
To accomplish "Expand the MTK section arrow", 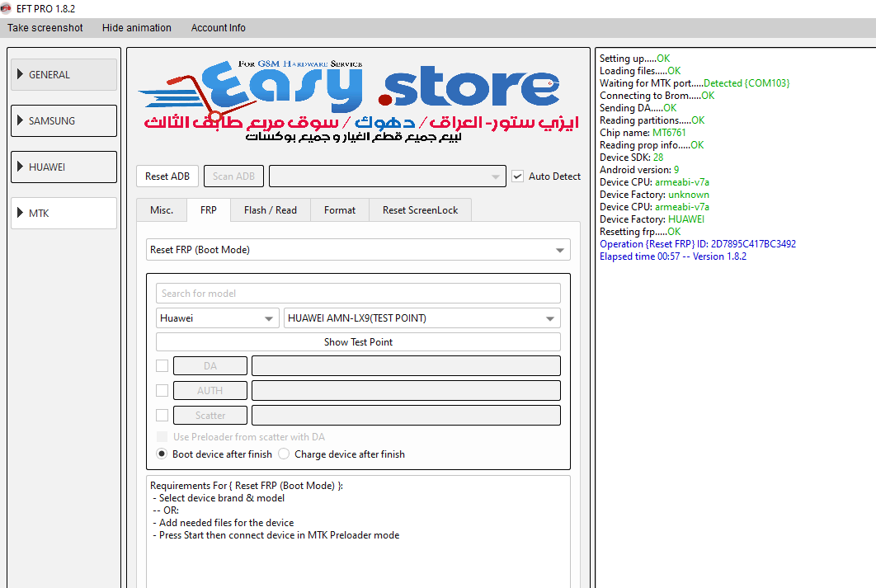I will (20, 213).
